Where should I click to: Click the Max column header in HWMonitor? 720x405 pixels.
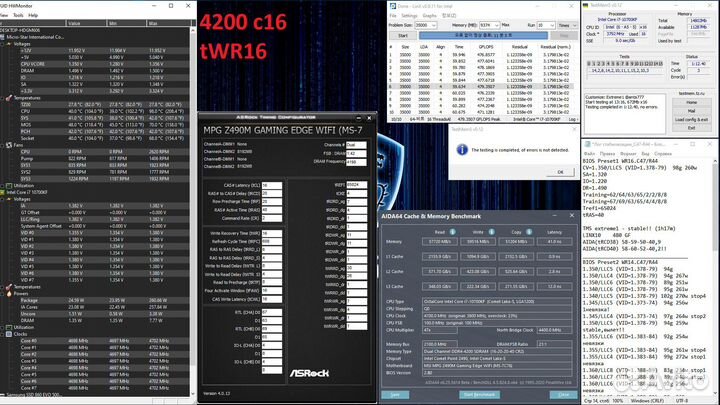coord(168,23)
